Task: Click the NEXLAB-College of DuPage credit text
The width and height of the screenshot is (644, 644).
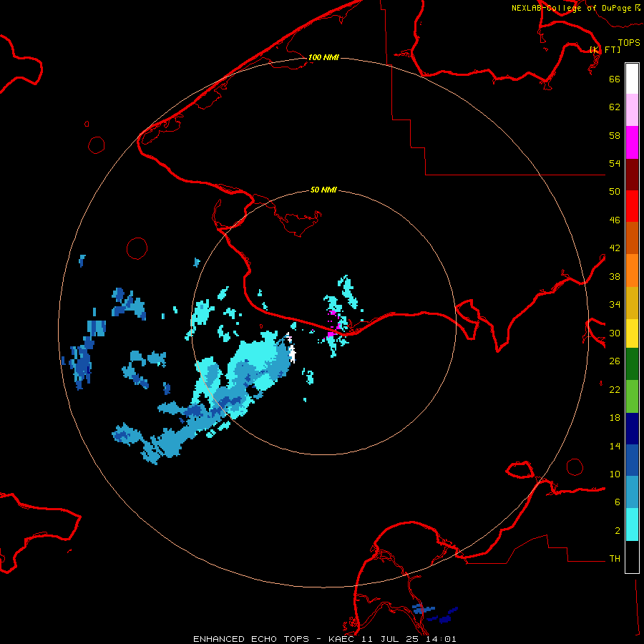Action: [576, 8]
